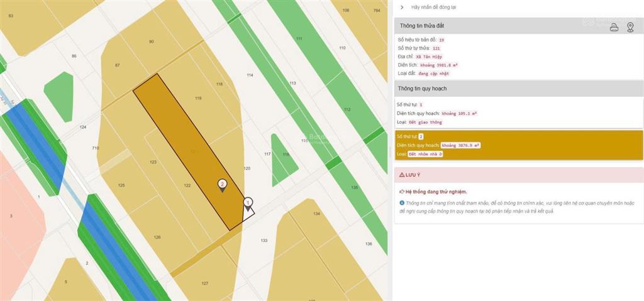This screenshot has width=644, height=301.
Task: Click parcel 117 on the map
Action: point(267,155)
